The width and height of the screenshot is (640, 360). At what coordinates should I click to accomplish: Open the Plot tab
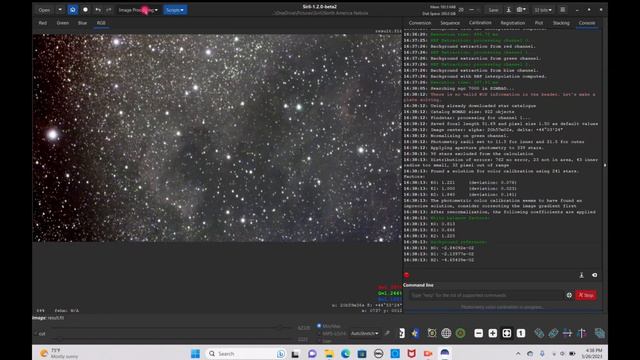click(x=539, y=23)
